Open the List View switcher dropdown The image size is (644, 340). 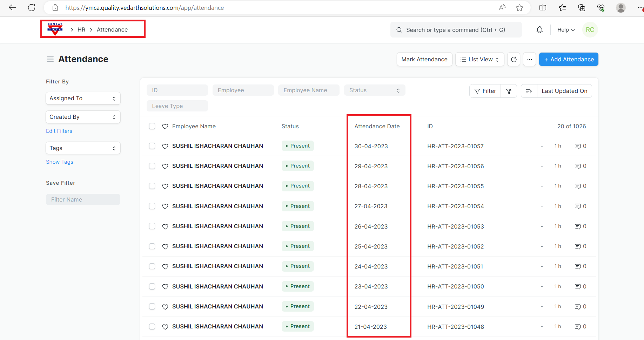pyautogui.click(x=479, y=59)
